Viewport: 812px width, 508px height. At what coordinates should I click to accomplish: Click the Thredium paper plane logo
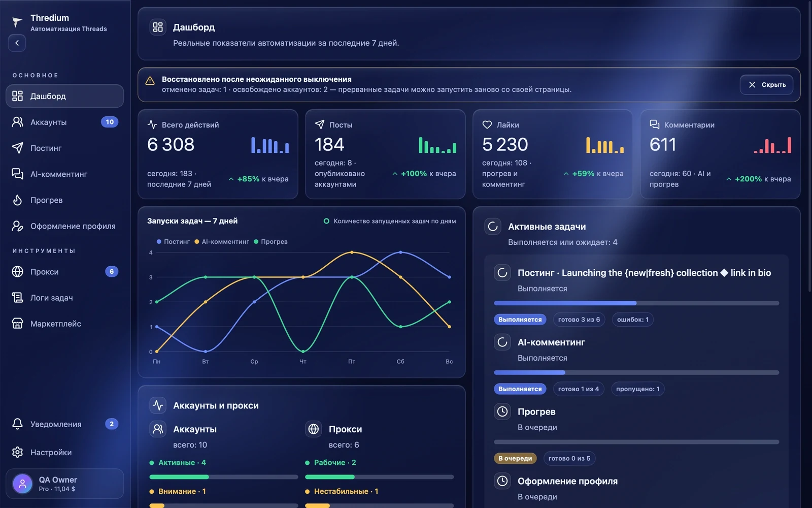[17, 22]
